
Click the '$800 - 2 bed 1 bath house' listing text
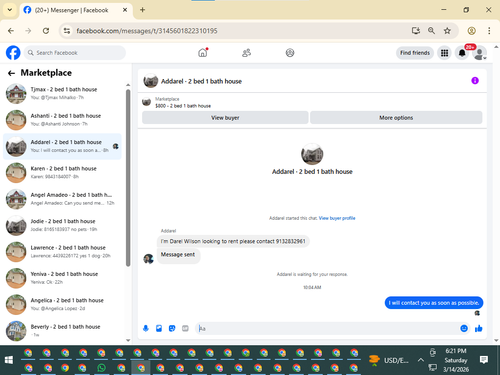click(x=183, y=106)
